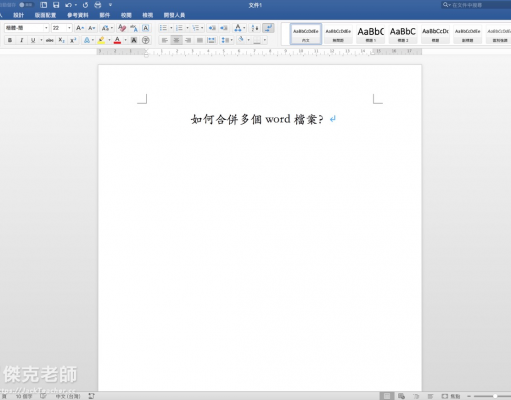Switch to web layout view in status bar
Image resolution: width=511 pixels, height=400 pixels.
401,396
